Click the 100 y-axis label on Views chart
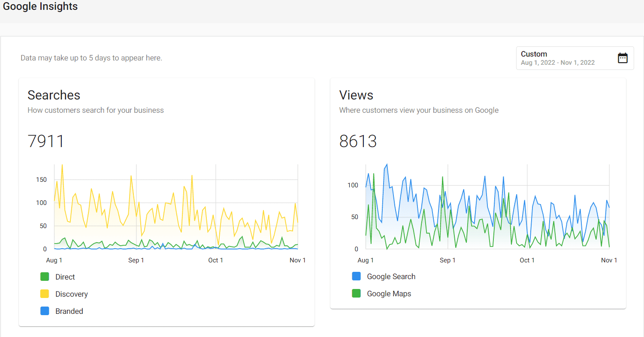 click(x=353, y=185)
